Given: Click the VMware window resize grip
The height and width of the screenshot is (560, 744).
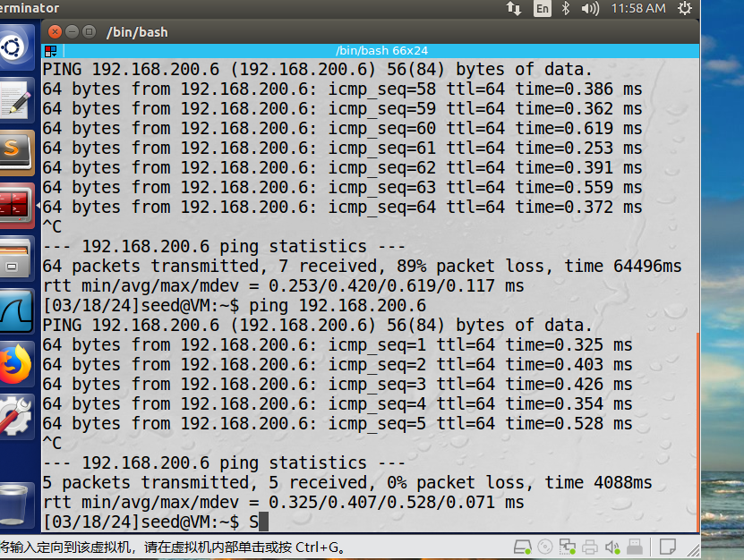Looking at the screenshot, I should click(x=693, y=550).
